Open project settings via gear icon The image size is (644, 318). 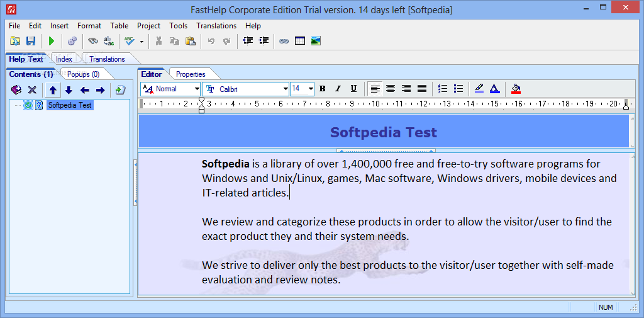point(72,41)
